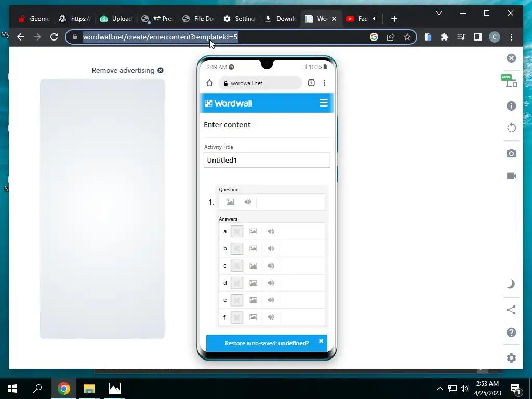Screen dimensions: 532x399
Task: Add audio to answer f
Action: pyautogui.click(x=271, y=317)
